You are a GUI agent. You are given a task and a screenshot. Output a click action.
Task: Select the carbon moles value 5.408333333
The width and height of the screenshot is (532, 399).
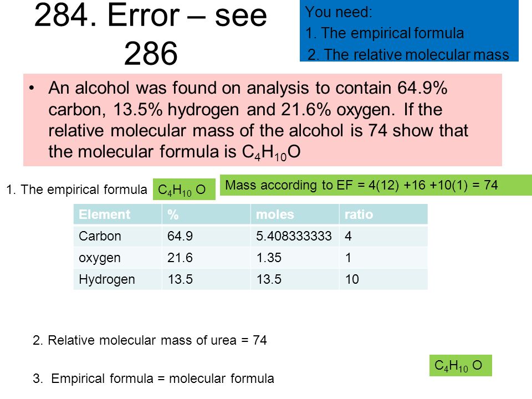[294, 236]
